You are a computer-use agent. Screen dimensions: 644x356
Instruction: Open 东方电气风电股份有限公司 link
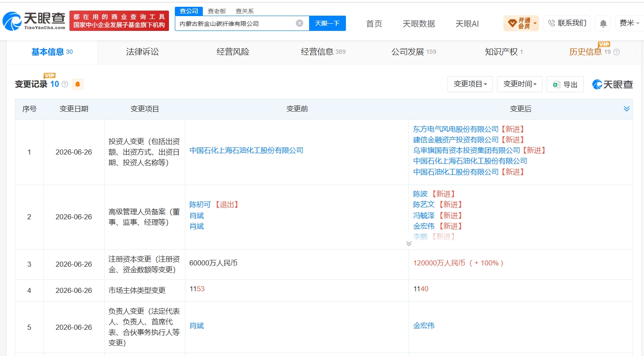(456, 129)
